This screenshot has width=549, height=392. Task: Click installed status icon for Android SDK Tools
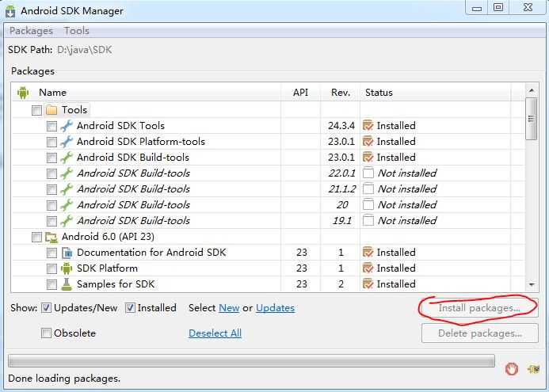click(368, 126)
